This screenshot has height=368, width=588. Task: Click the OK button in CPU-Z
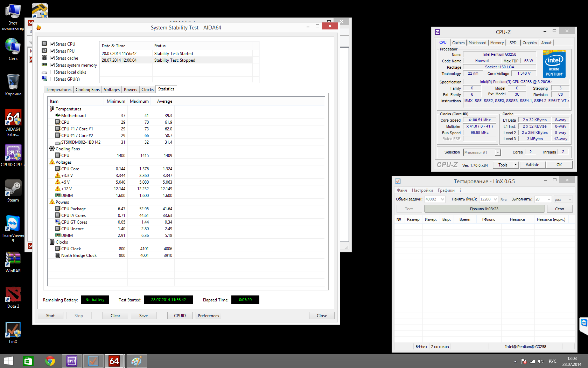559,165
